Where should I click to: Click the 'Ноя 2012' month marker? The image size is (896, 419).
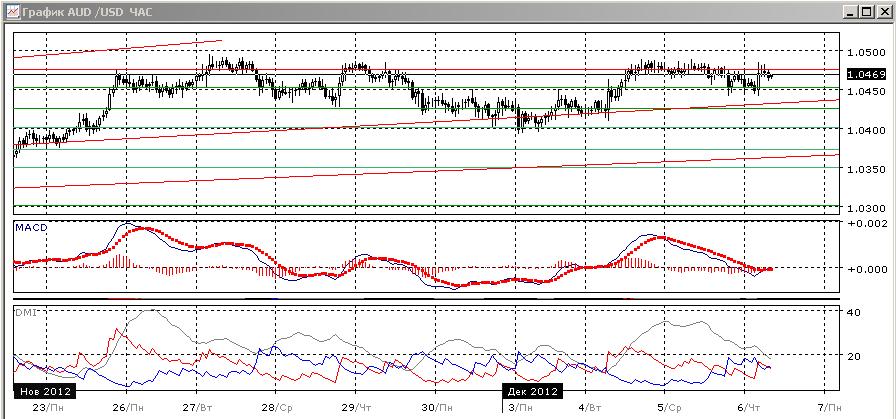pos(45,392)
